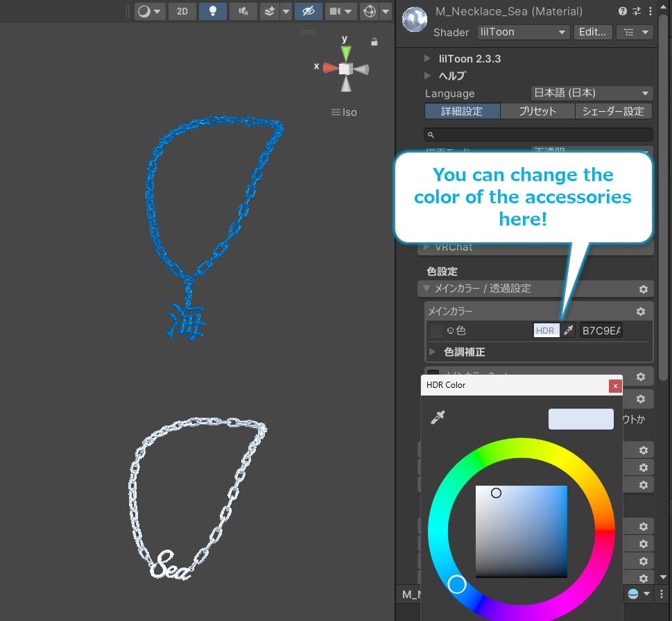Expand the lilToon 2.3.3 foldout
Image resolution: width=672 pixels, height=621 pixels.
point(427,58)
